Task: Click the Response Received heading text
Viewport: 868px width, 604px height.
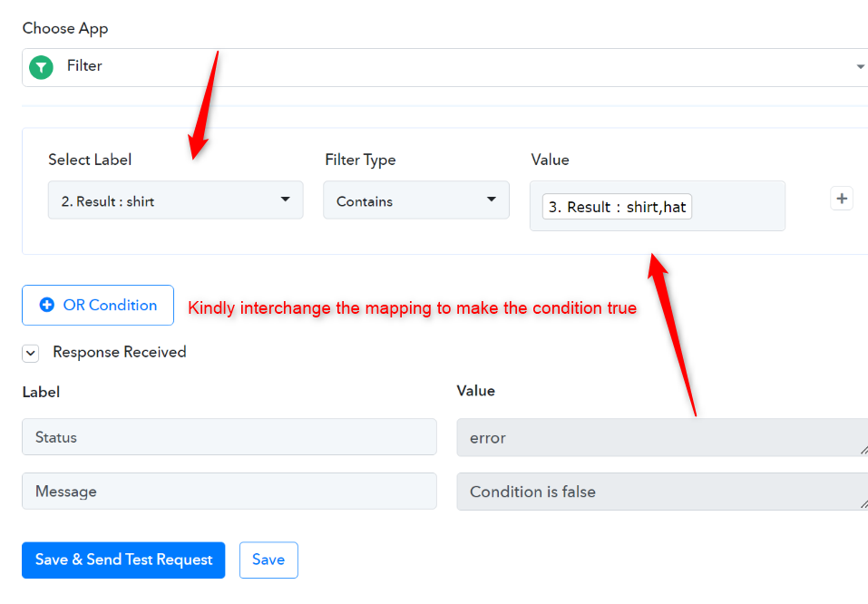Action: click(120, 352)
